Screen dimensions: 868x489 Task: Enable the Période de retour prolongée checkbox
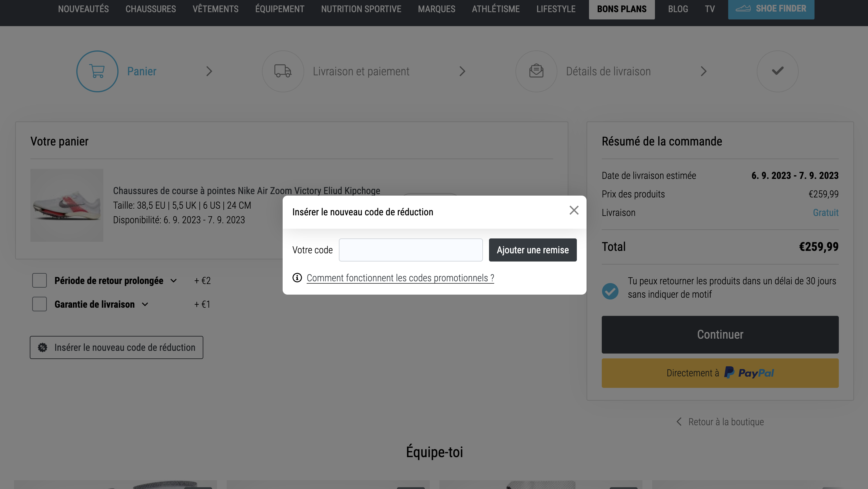click(x=40, y=280)
